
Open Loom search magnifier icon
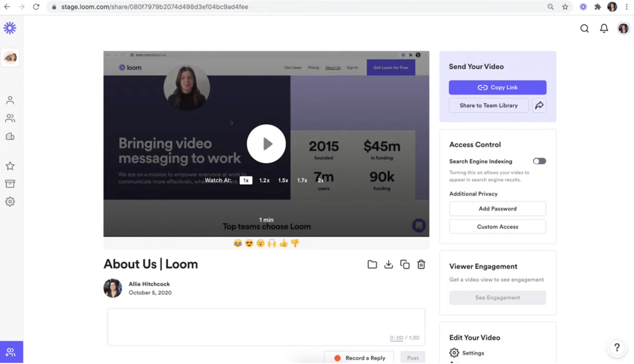point(584,29)
